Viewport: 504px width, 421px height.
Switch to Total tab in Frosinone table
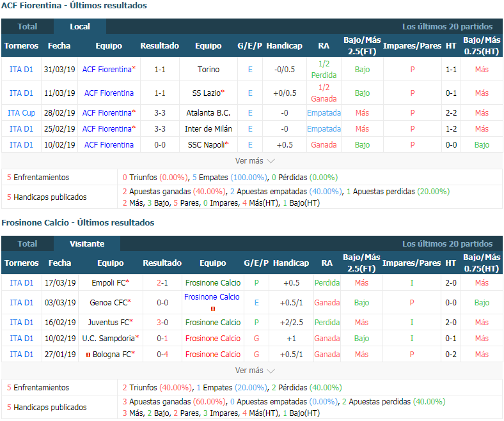(x=28, y=244)
